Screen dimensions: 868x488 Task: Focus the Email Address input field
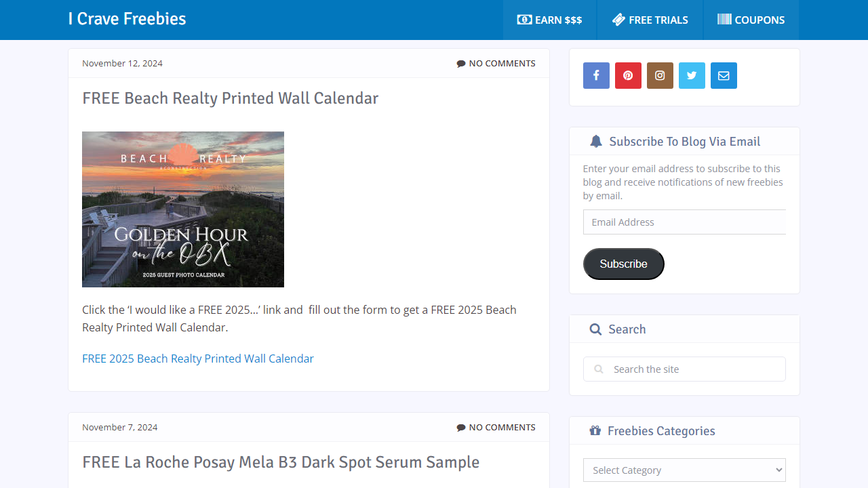[684, 222]
